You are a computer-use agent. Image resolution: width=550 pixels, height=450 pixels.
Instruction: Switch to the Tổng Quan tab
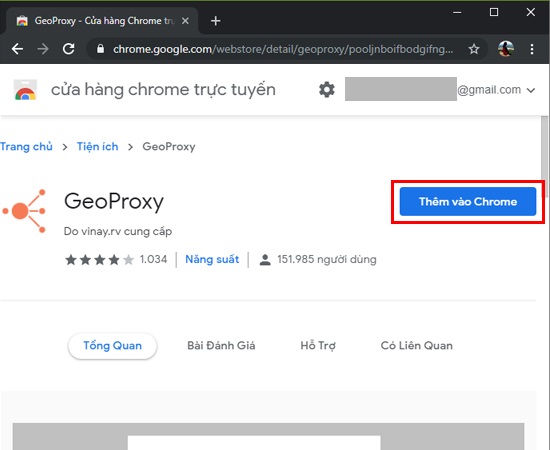click(x=112, y=346)
